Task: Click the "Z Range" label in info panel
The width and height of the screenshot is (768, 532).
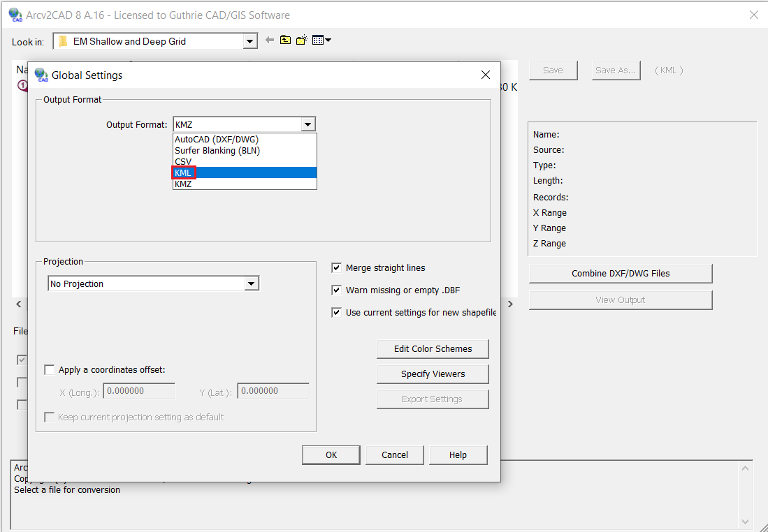Action: (549, 244)
